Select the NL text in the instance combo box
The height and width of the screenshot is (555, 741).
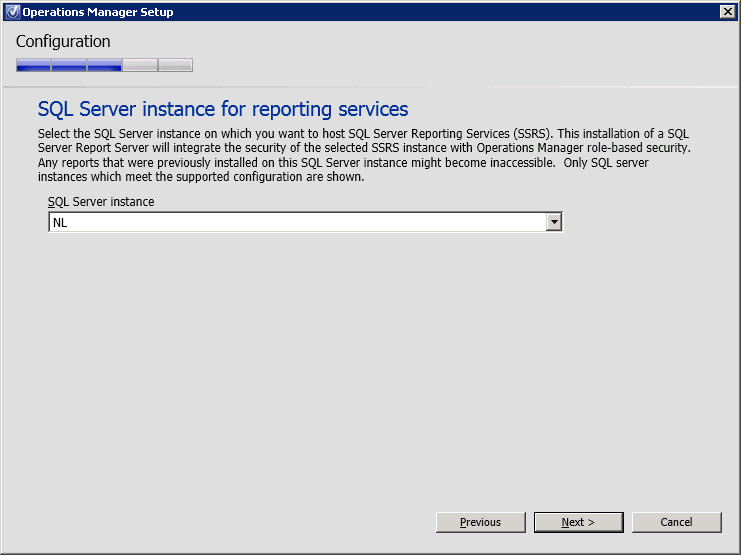[x=60, y=222]
